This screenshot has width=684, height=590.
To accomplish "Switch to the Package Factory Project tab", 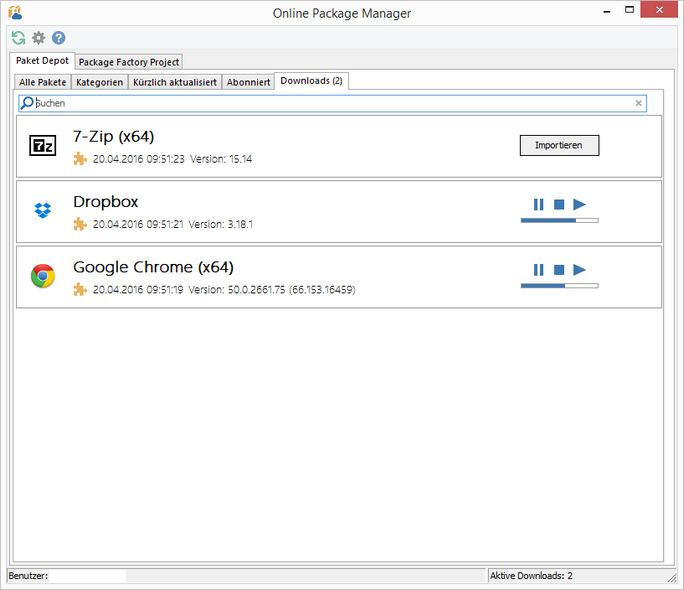I will tap(129, 62).
